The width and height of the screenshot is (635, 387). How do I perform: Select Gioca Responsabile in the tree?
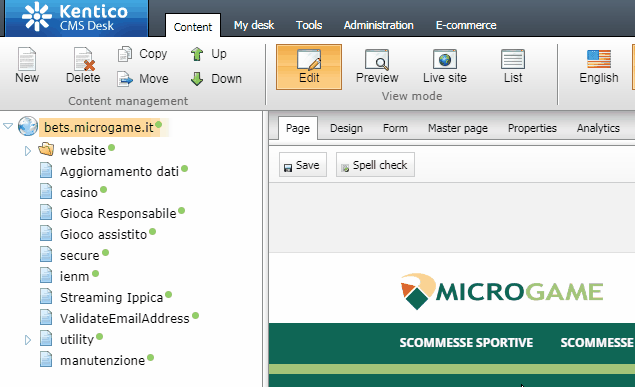pos(118,213)
